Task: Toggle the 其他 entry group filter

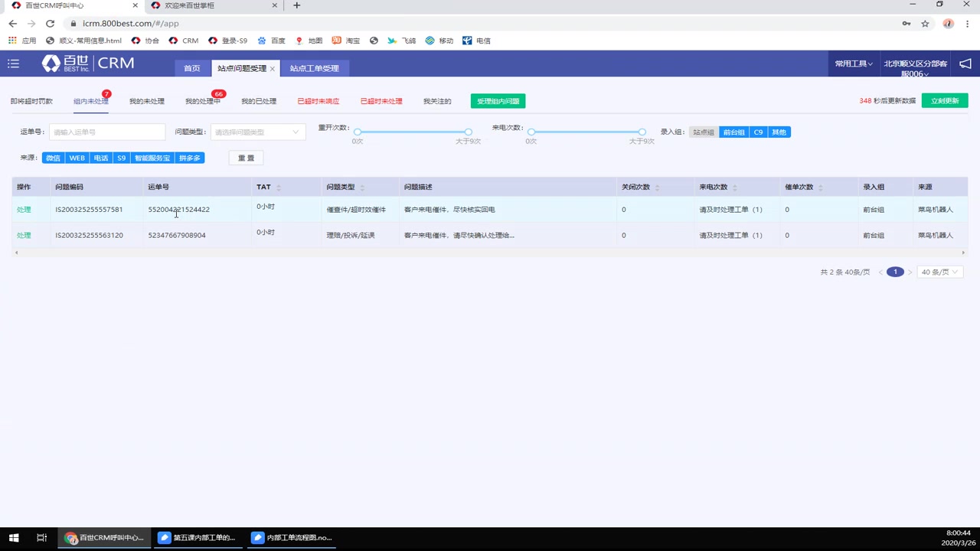Action: point(779,132)
